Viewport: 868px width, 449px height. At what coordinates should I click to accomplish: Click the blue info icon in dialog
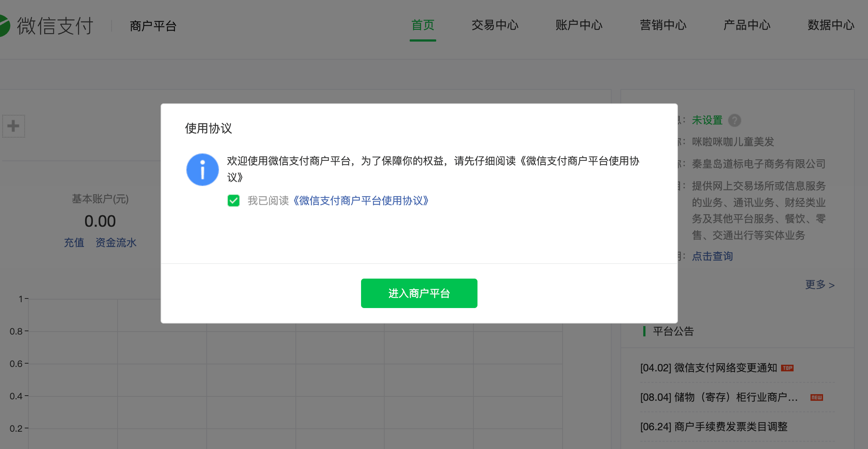point(203,170)
